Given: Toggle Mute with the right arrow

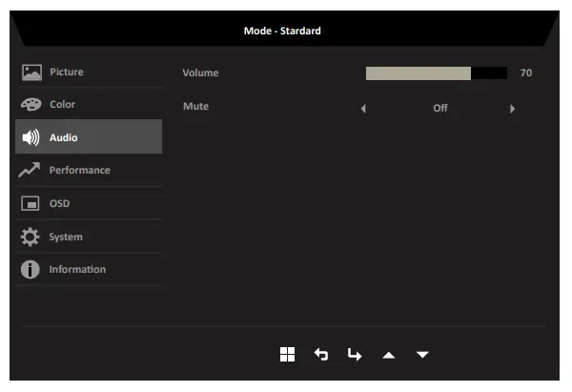Looking at the screenshot, I should pyautogui.click(x=512, y=109).
